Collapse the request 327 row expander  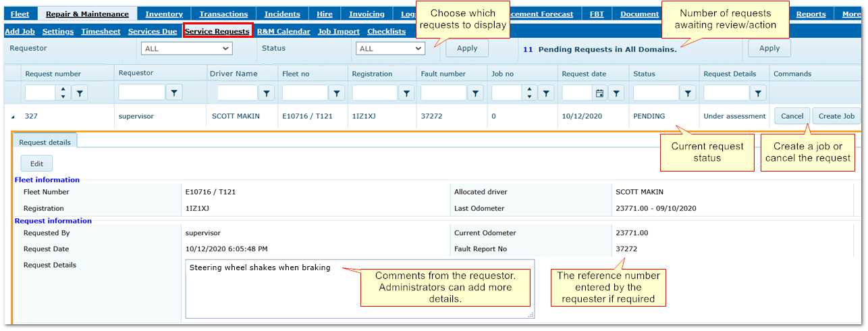13,117
